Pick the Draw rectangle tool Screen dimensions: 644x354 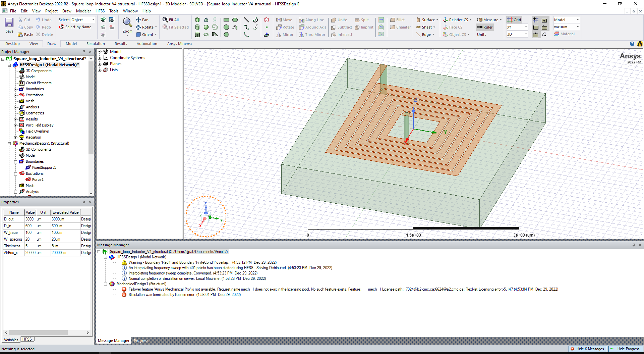226,20
